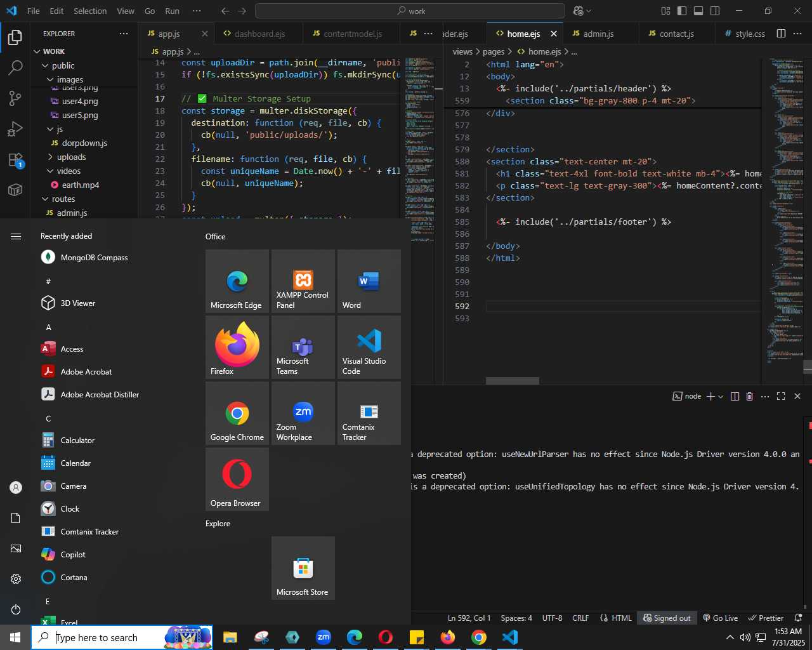Image resolution: width=812 pixels, height=650 pixels.
Task: Toggle the secondary side bar layout button
Action: pos(715,11)
